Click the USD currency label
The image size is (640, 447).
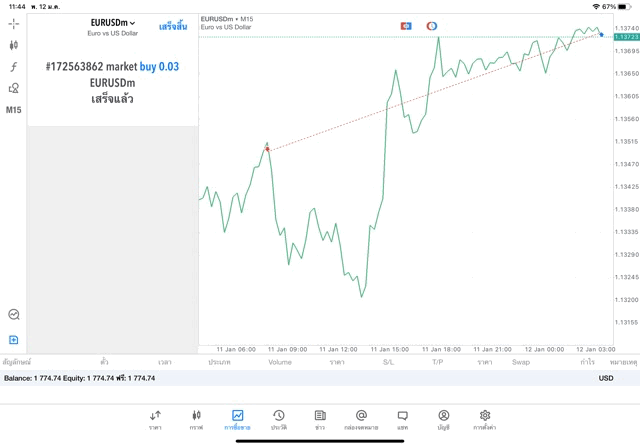tap(606, 378)
